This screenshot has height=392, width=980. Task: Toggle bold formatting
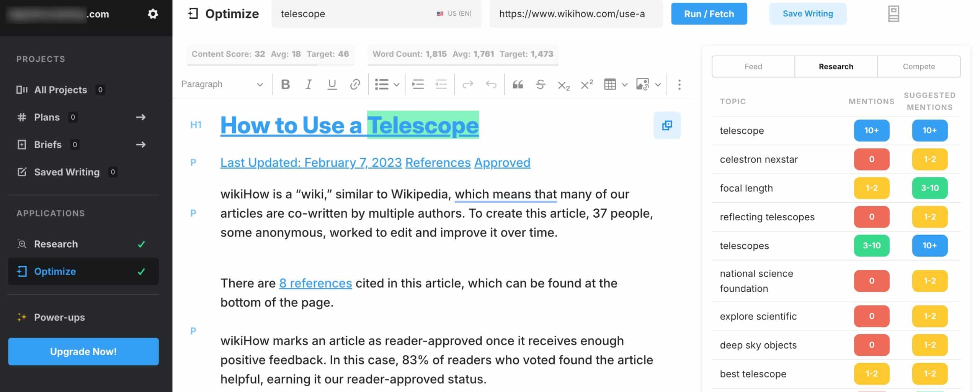(285, 84)
